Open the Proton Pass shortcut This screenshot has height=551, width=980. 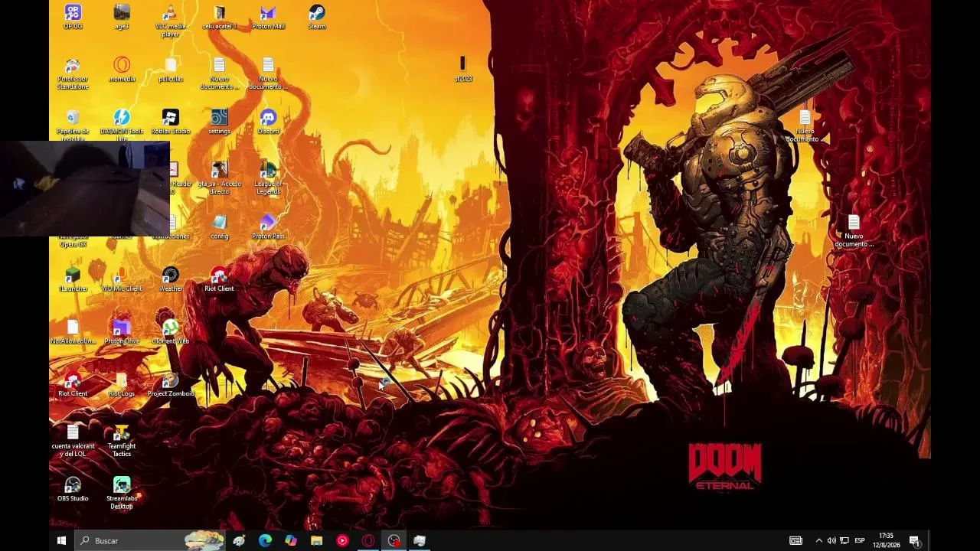268,227
